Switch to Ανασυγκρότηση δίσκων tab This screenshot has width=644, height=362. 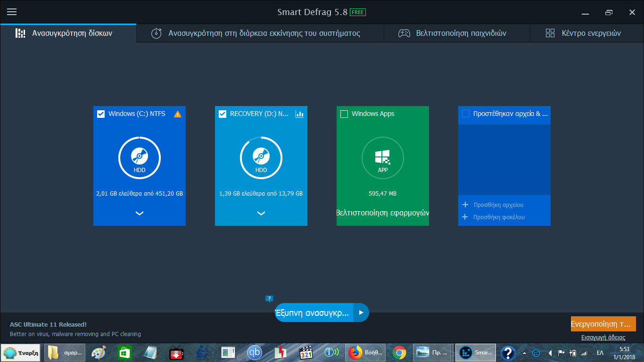(68, 33)
